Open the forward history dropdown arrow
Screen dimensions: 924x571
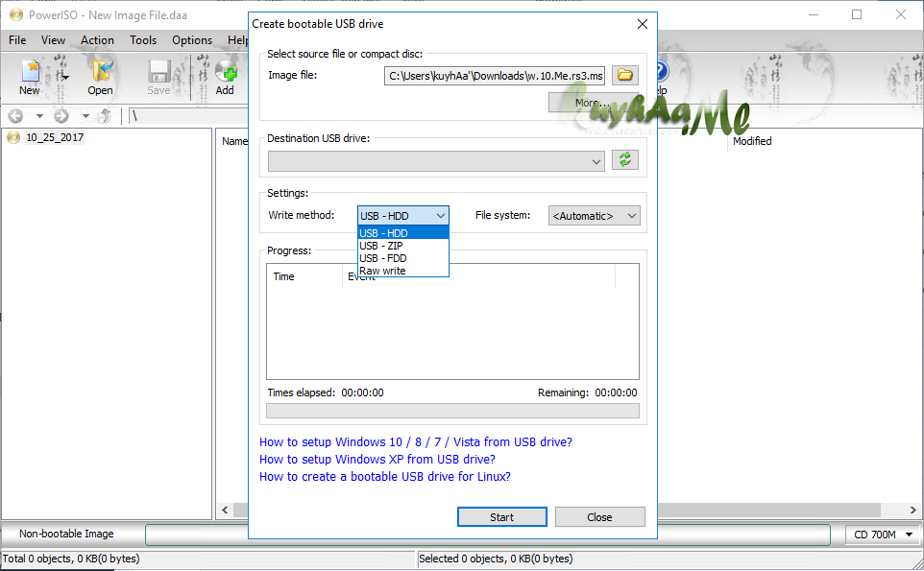coord(85,116)
